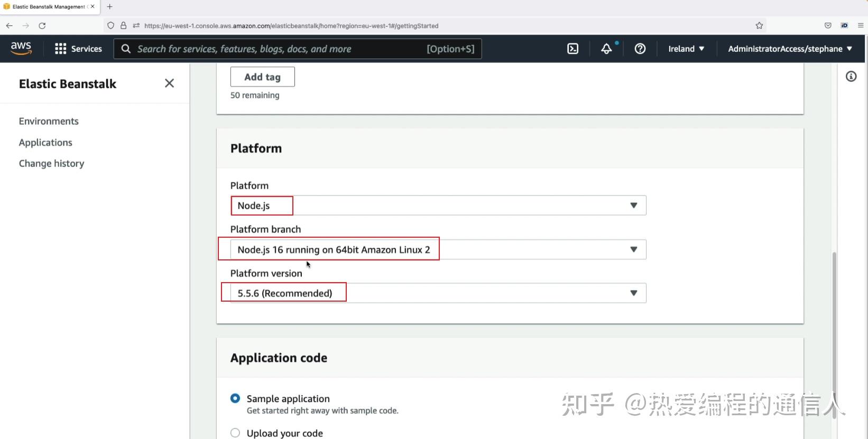Image resolution: width=868 pixels, height=439 pixels.
Task: Open the Services grid menu
Action: 61,49
